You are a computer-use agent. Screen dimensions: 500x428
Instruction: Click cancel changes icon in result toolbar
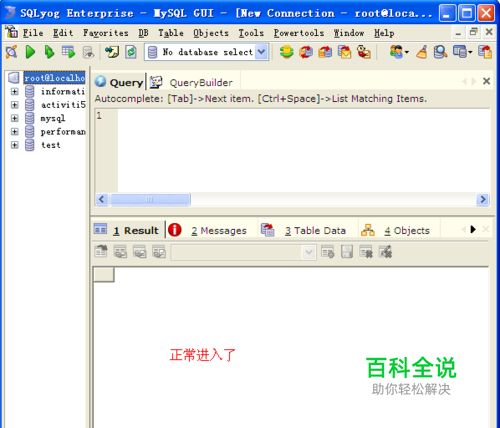[386, 252]
